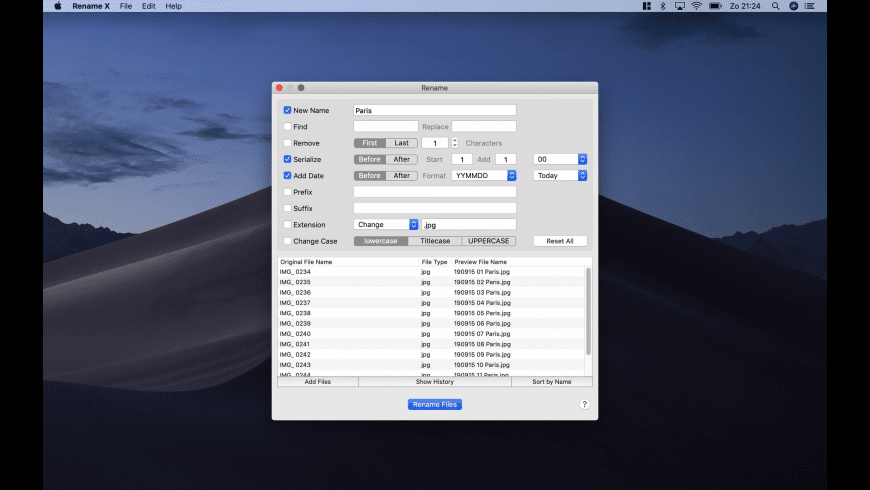Open Notification Center list icon
This screenshot has height=490, width=870.
810,6
